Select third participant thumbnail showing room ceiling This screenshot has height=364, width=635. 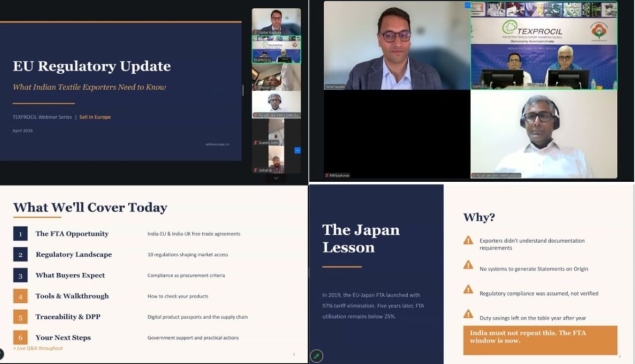click(276, 77)
